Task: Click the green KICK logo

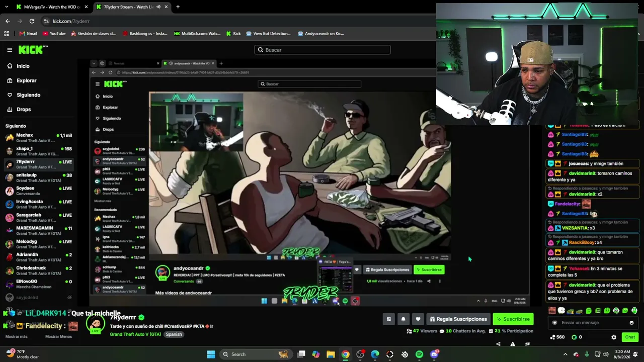Action: pyautogui.click(x=33, y=50)
